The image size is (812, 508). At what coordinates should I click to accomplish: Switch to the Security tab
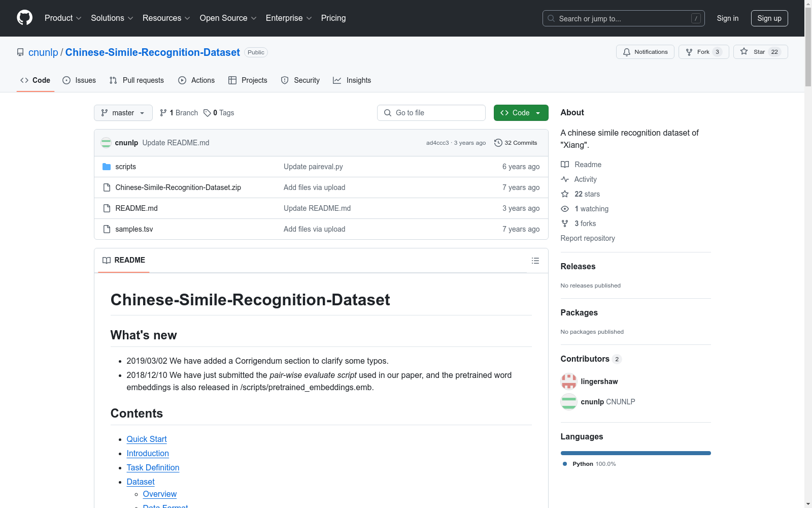(x=300, y=80)
